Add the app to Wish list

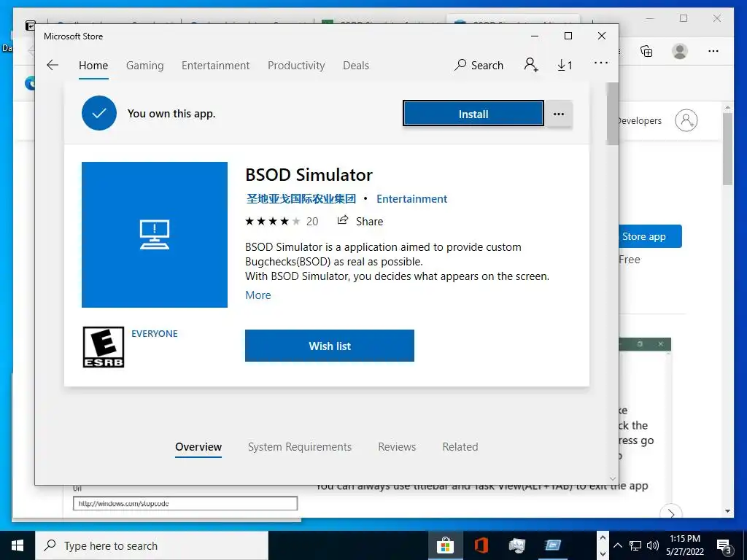pyautogui.click(x=330, y=346)
